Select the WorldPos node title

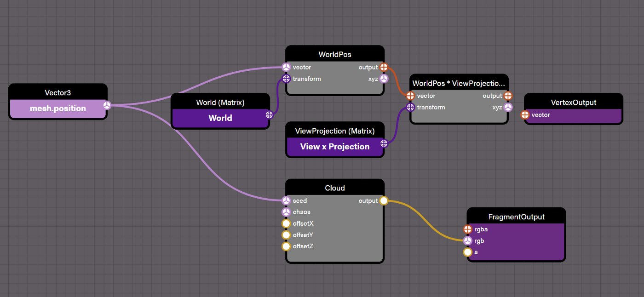click(x=334, y=54)
